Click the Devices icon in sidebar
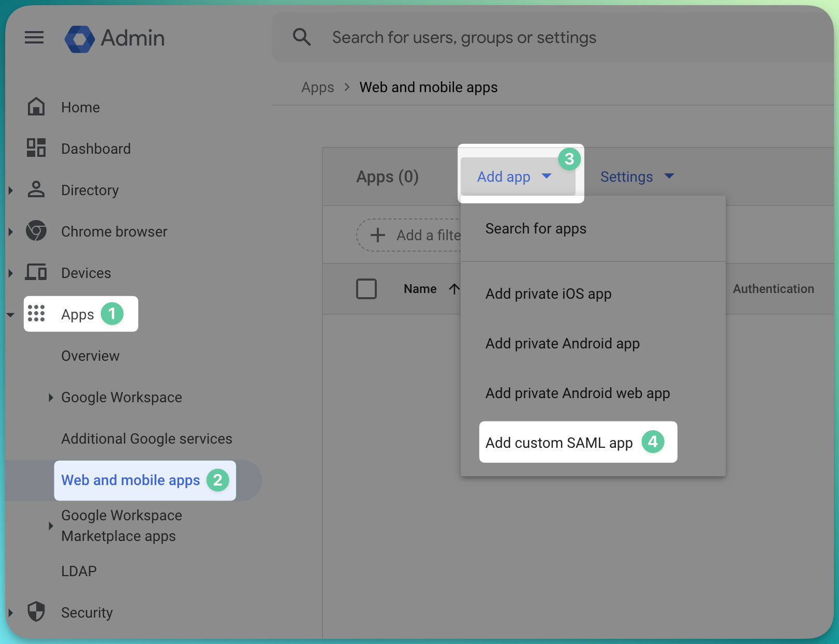Screen dimensions: 839x644 (36, 272)
